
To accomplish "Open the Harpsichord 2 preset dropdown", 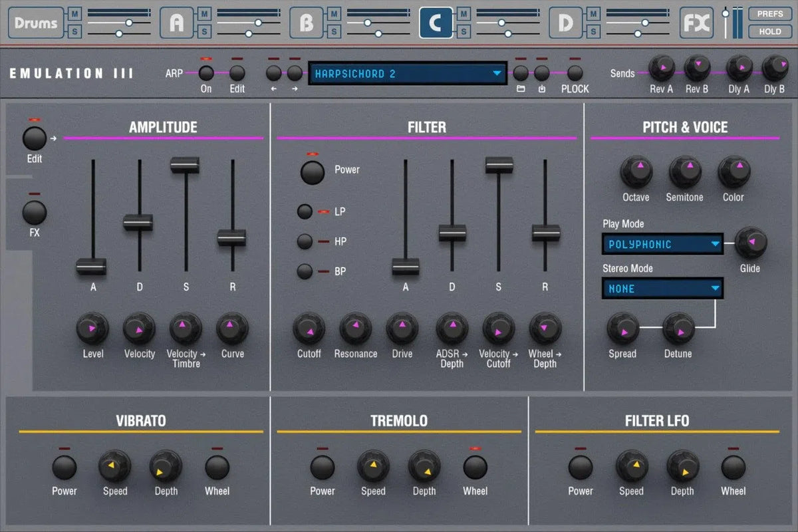I will (408, 74).
